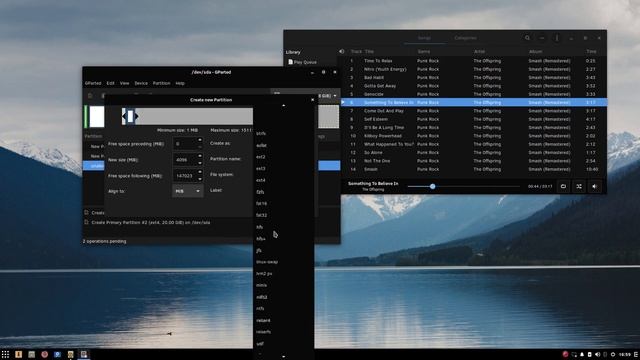Image resolution: width=640 pixels, height=360 pixels.
Task: Toggle repeat in the music player
Action: point(563,187)
